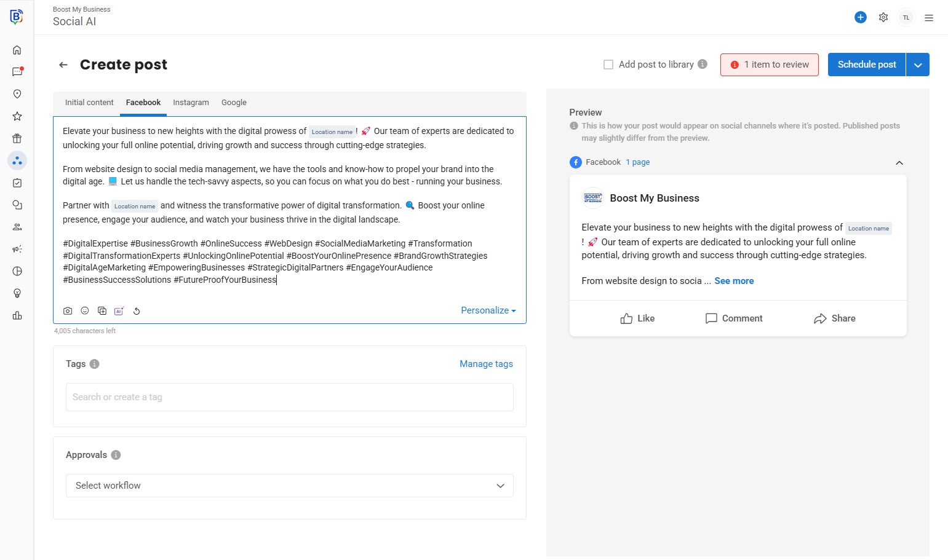Click the camera icon to add a photo
This screenshot has height=560, width=948.
point(68,311)
